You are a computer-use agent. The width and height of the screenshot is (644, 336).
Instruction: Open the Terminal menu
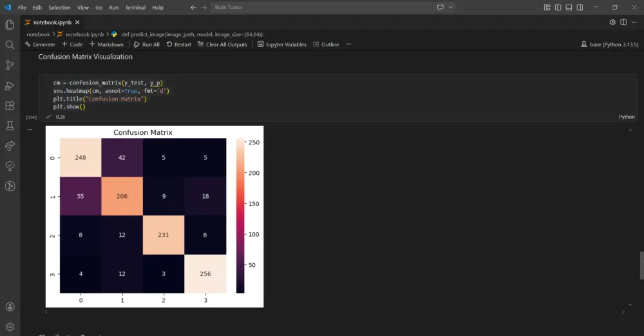135,7
